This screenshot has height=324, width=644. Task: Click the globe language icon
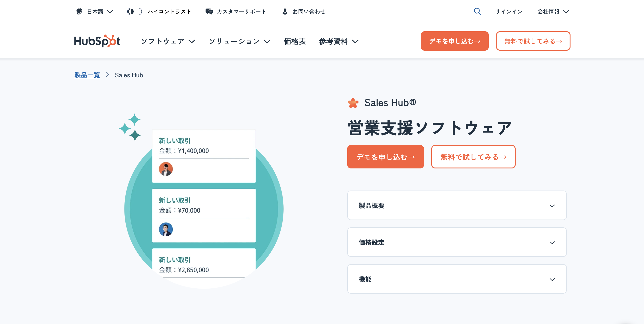pyautogui.click(x=79, y=12)
